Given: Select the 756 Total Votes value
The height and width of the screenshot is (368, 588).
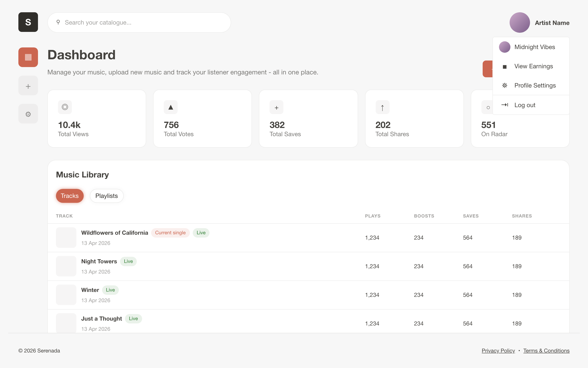Looking at the screenshot, I should click(171, 125).
